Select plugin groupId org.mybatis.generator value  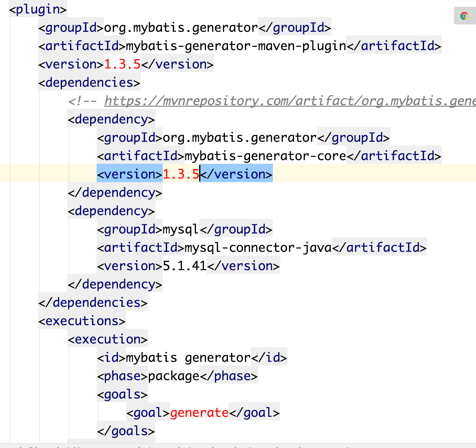pyautogui.click(x=181, y=28)
